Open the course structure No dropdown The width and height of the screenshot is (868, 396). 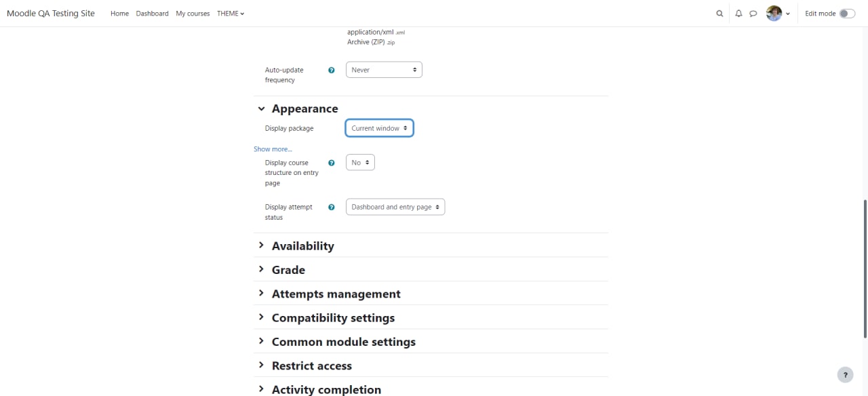point(360,163)
